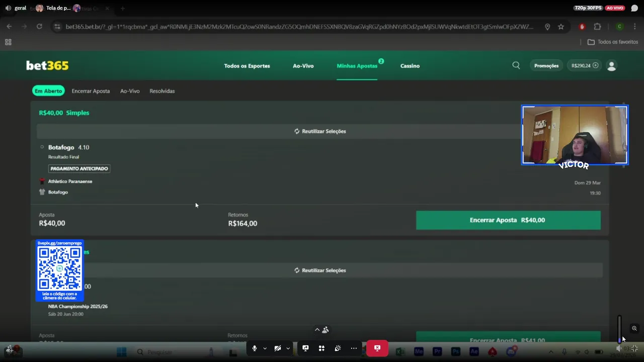Open Chrome three-dot menu

tap(634, 27)
